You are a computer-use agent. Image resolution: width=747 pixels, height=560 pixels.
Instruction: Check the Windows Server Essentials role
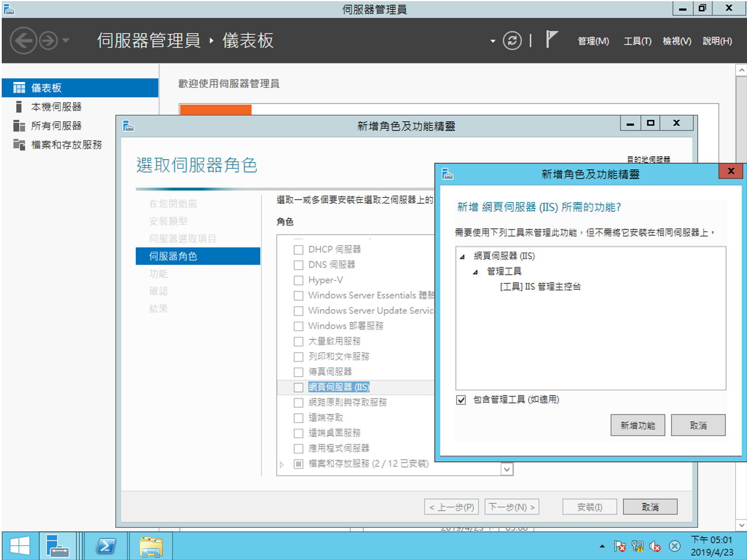click(x=298, y=296)
